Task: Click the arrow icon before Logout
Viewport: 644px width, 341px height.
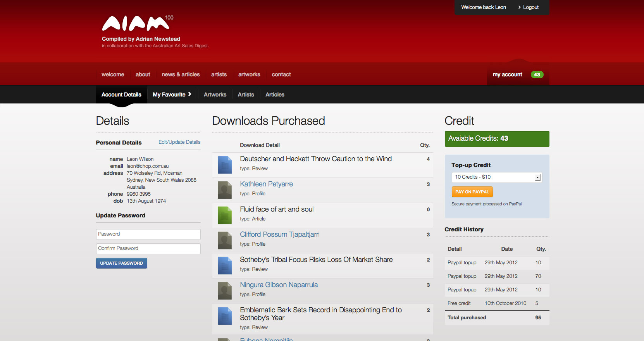Action: (x=519, y=7)
